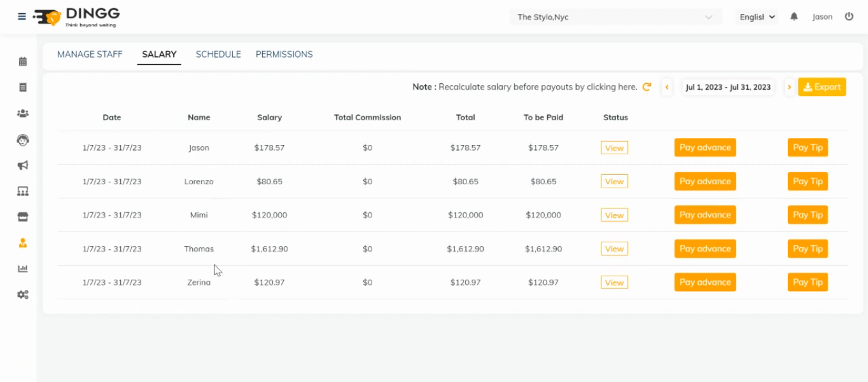Click Pay advance for Lorenzo
The height and width of the screenshot is (382, 868).
[705, 181]
